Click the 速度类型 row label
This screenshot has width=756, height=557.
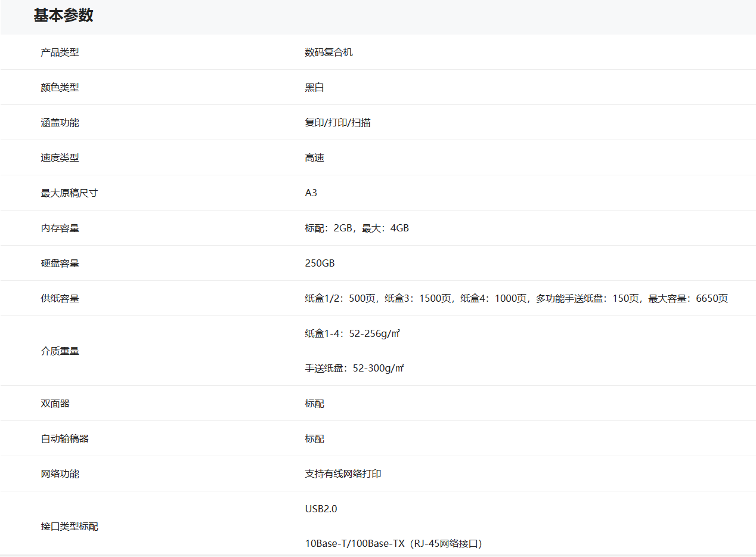tap(60, 158)
